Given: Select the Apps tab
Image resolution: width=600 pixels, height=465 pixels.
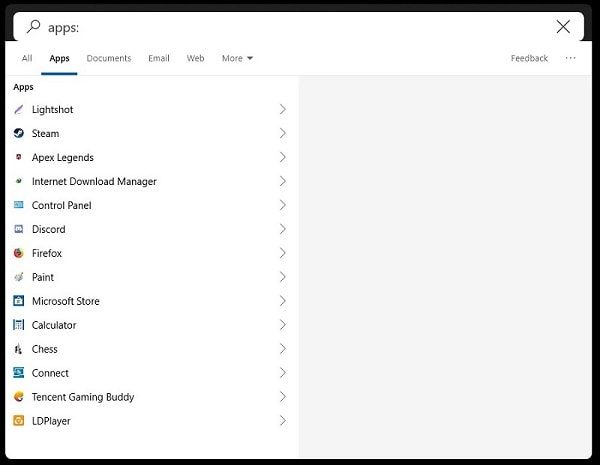Looking at the screenshot, I should pos(59,59).
